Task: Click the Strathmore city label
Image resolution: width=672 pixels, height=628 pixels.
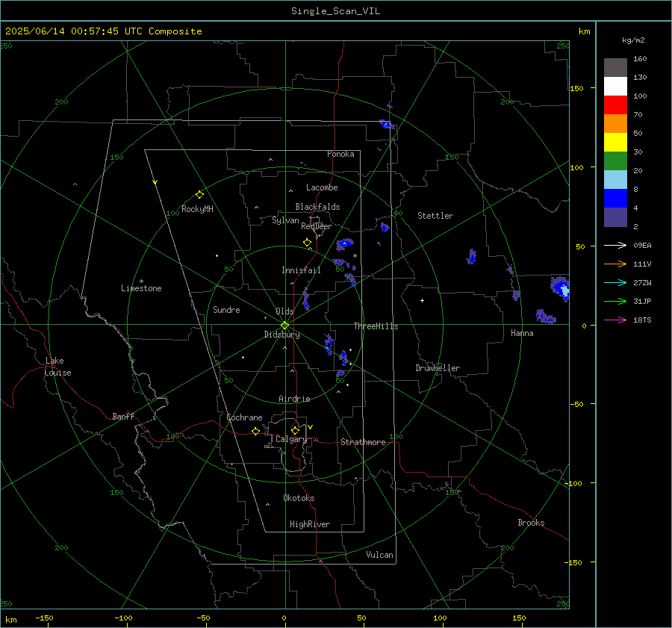Action: [363, 442]
